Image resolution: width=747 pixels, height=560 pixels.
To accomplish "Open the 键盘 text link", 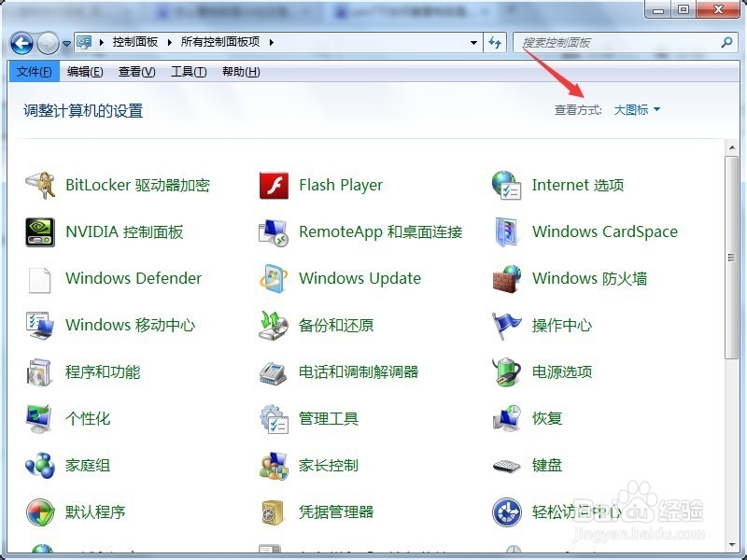I will 547,465.
